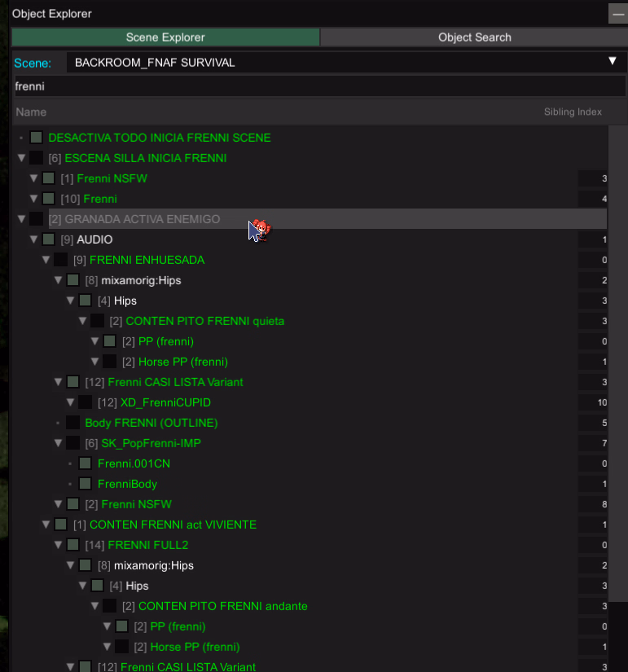628x672 pixels.
Task: Click the Frenni.001CN tree entry
Action: (134, 463)
